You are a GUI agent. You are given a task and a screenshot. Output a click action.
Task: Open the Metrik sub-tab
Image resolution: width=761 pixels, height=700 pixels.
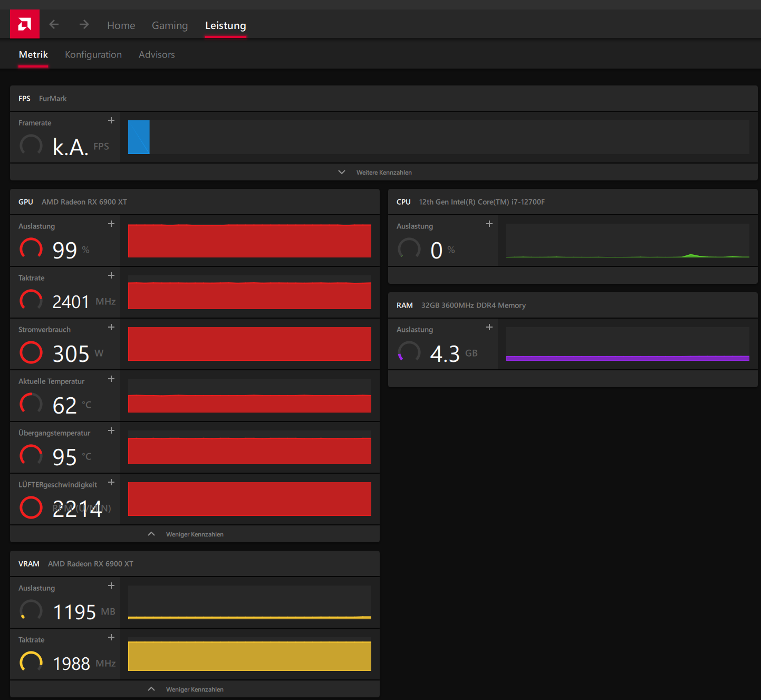[x=33, y=54]
